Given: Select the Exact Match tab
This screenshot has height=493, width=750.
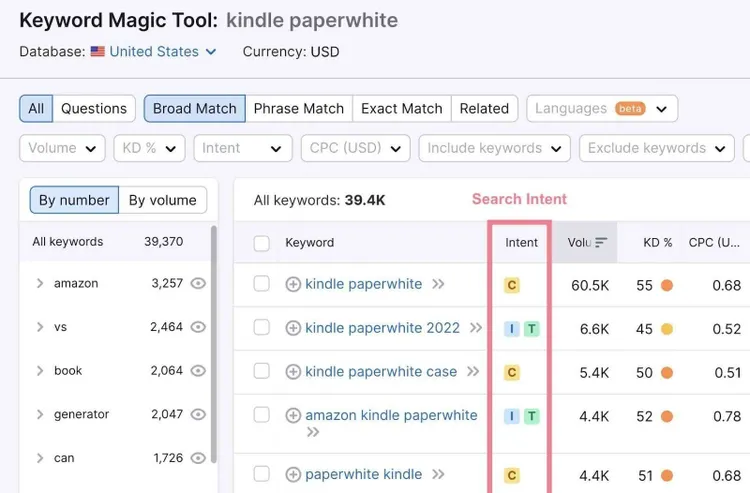Looking at the screenshot, I should [x=402, y=109].
